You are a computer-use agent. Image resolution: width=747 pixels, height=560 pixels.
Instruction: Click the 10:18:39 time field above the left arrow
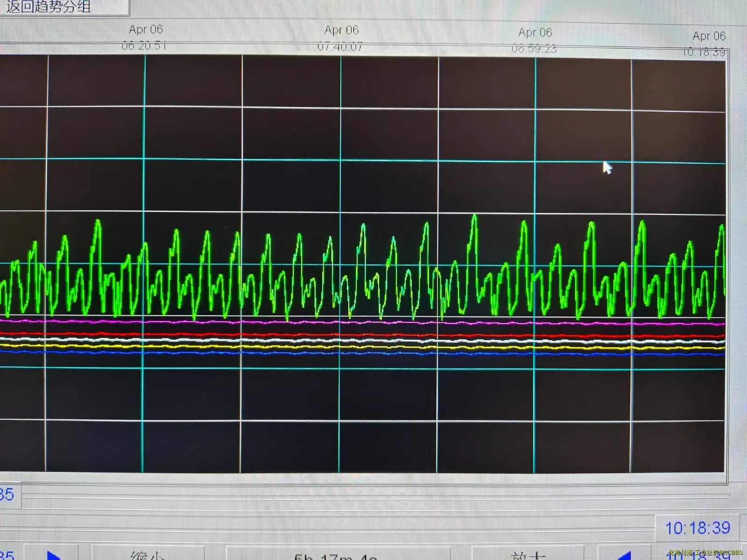697,528
